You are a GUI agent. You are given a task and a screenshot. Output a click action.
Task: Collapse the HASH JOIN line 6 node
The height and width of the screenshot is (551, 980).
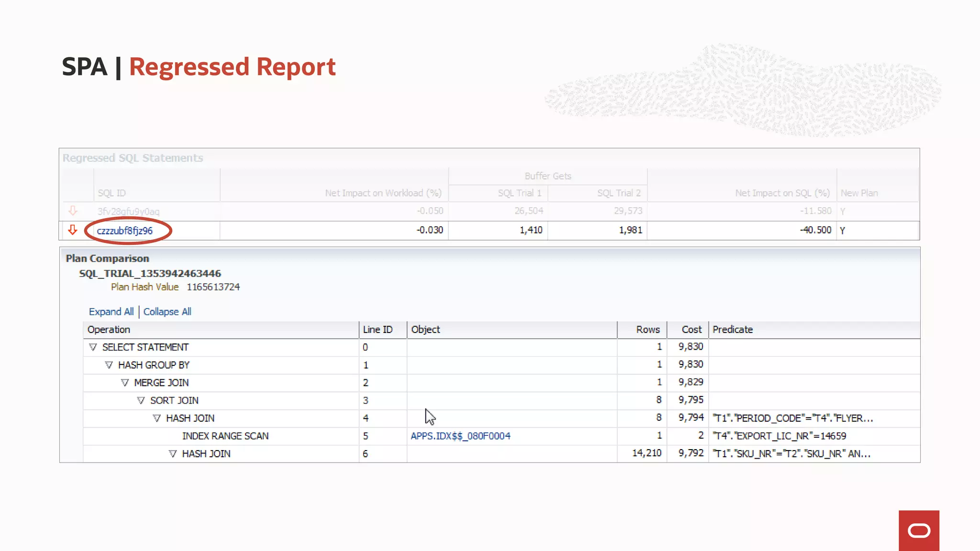[173, 453]
